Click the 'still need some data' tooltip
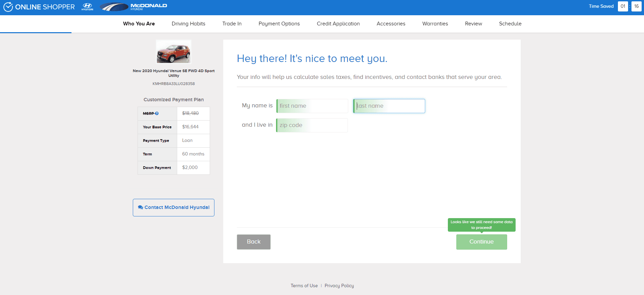The width and height of the screenshot is (644, 295). pos(481,225)
